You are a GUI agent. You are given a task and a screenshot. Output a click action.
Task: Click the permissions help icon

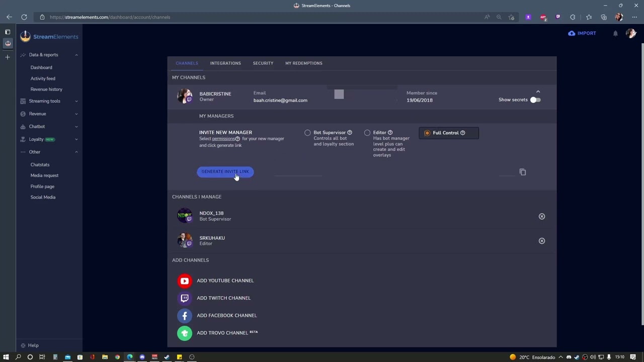pos(237,139)
